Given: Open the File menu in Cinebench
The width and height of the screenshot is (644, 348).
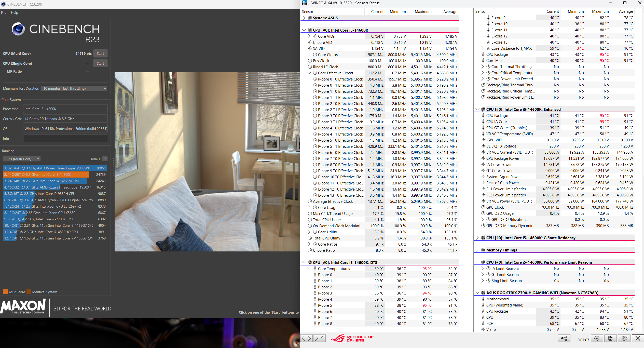Looking at the screenshot, I should pos(4,12).
